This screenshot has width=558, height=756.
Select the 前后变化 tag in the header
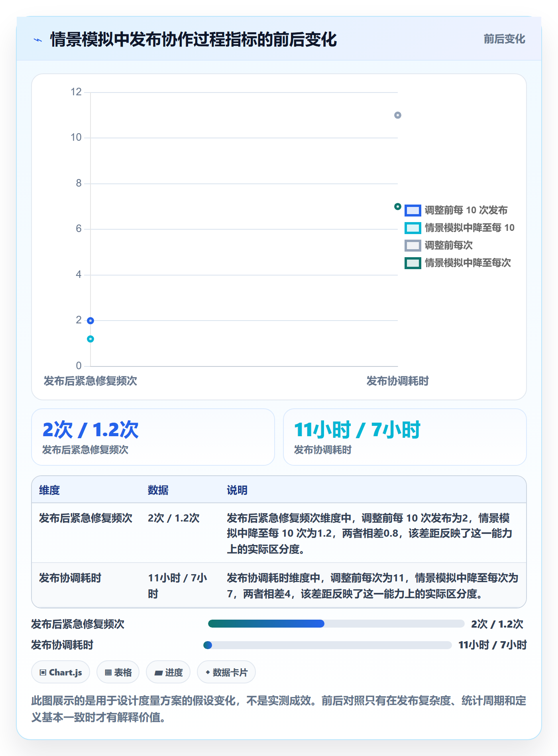(504, 39)
